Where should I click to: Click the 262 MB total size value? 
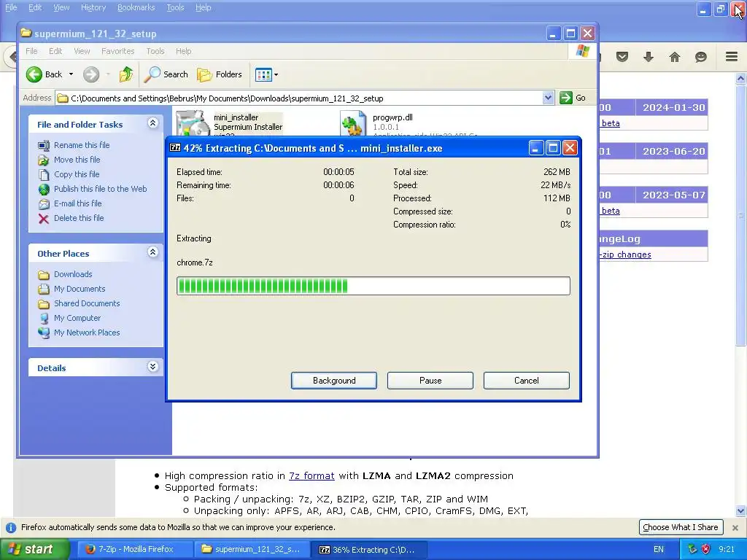pos(557,172)
